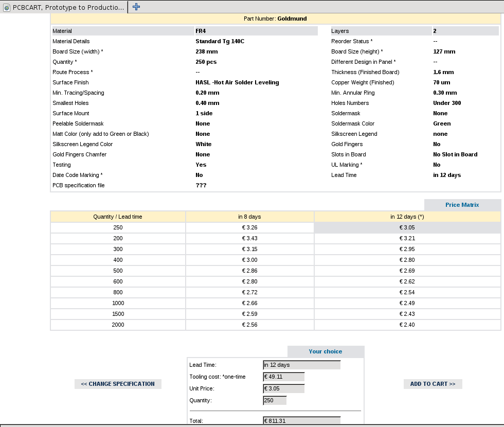
Task: Select price € 2.80 for 400 in 12 days
Action: tap(407, 260)
